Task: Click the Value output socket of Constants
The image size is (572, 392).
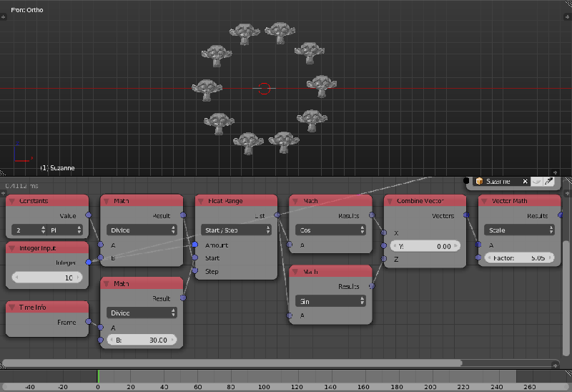Action: click(88, 215)
